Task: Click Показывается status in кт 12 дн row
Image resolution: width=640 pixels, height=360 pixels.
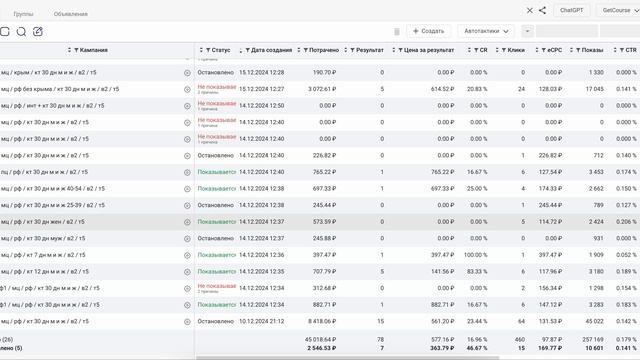Action: [217, 271]
